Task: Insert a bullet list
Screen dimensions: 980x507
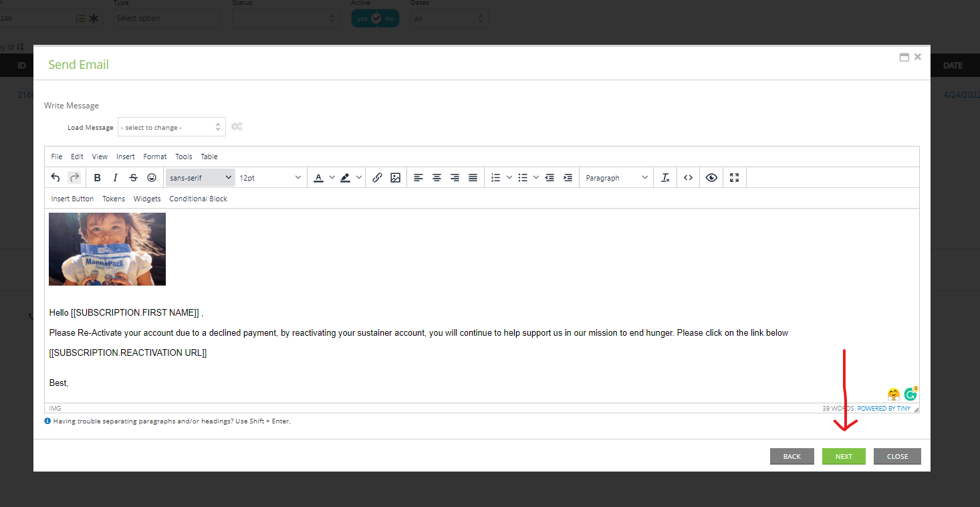Action: tap(523, 178)
